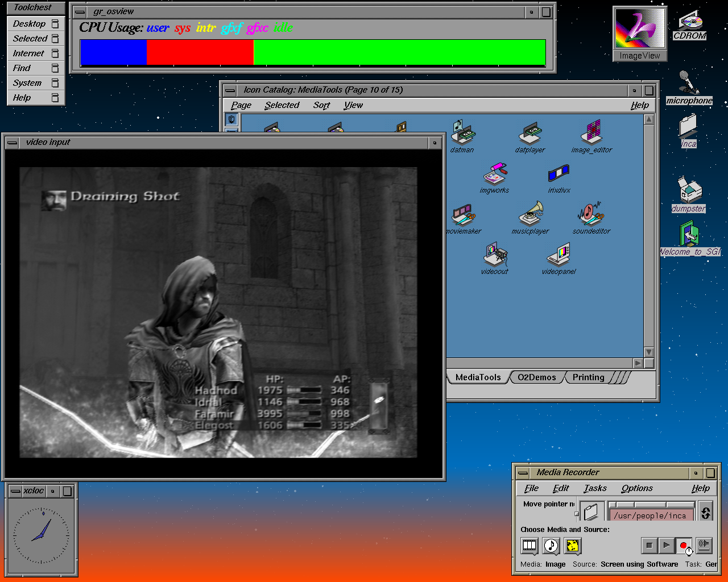Image resolution: width=728 pixels, height=582 pixels.
Task: Open the imgworks icon
Action: (495, 174)
